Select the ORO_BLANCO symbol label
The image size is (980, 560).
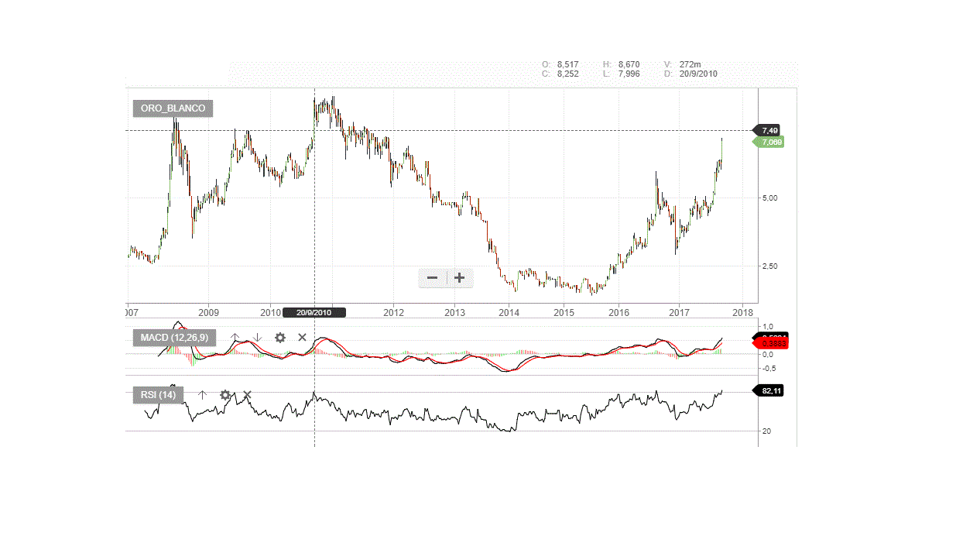(173, 108)
